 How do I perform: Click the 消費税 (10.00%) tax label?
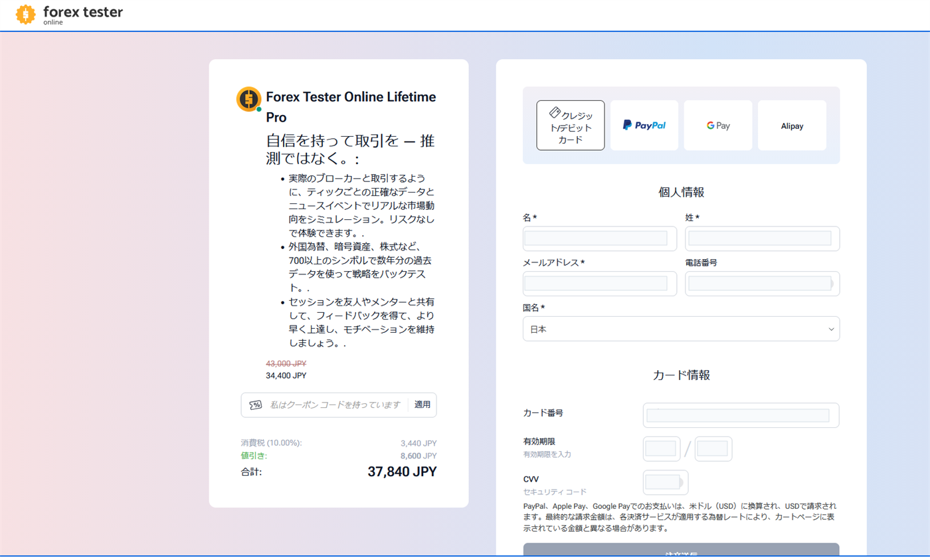(x=271, y=443)
